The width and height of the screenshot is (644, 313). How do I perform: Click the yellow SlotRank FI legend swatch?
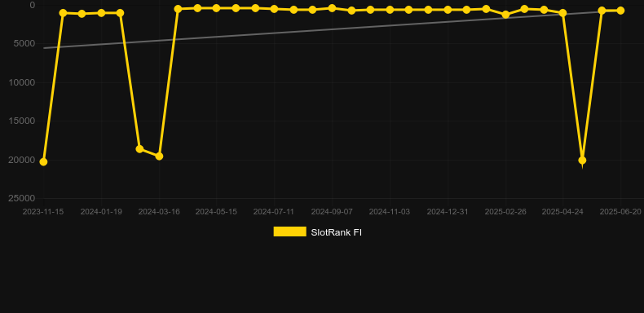pos(289,231)
